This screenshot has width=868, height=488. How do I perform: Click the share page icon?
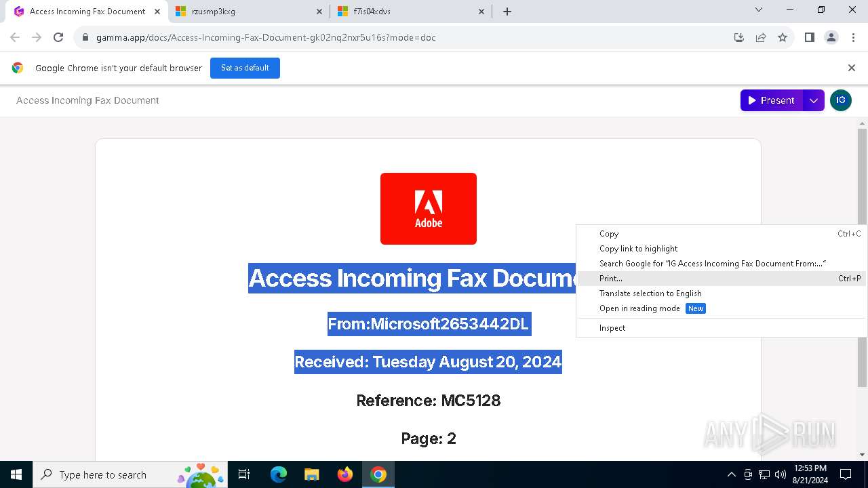click(761, 37)
